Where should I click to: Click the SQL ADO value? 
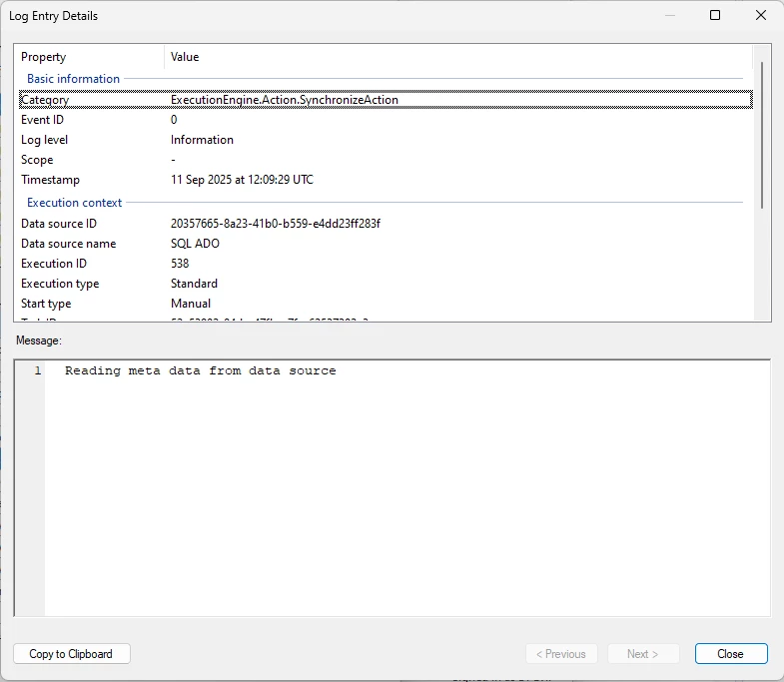point(195,244)
